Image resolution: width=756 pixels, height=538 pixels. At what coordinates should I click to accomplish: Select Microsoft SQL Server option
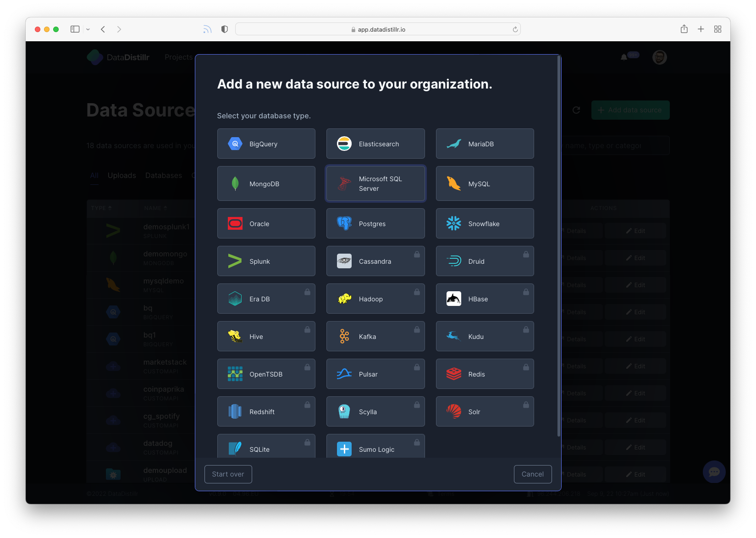(375, 183)
